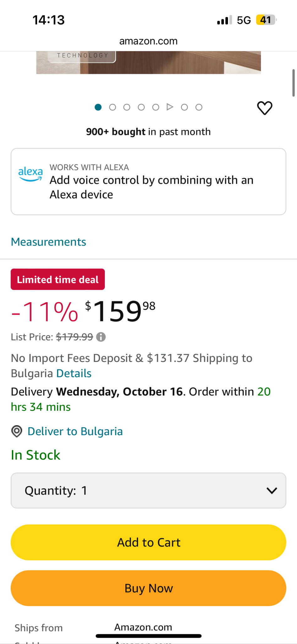Tap the List Price info icon

(x=101, y=337)
